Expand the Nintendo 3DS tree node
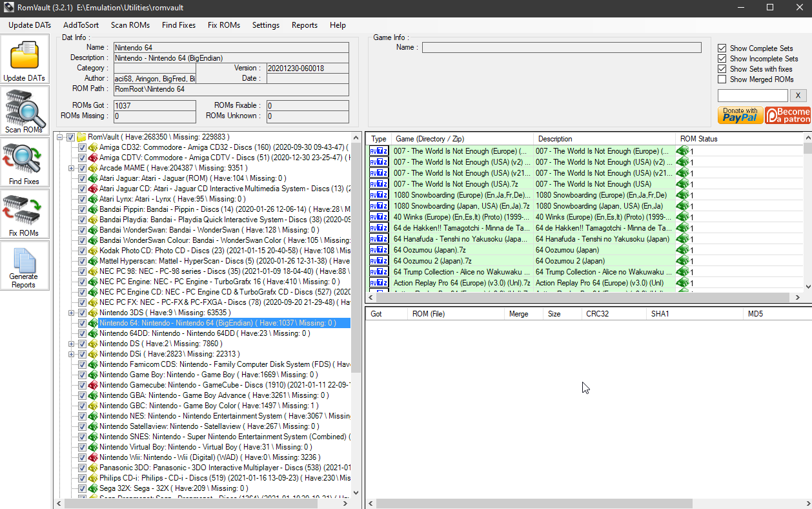The width and height of the screenshot is (812, 509). coord(72,313)
